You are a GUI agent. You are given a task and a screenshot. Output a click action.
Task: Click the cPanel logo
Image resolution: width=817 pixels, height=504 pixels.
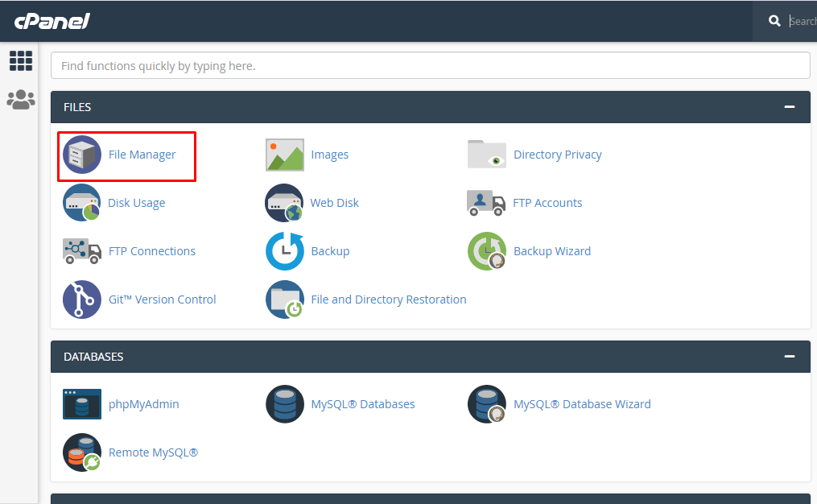tap(52, 22)
